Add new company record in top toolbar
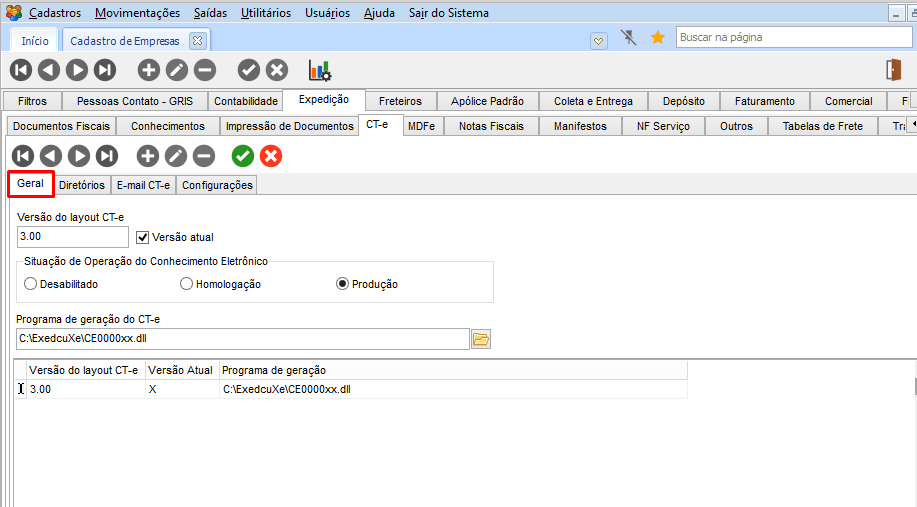This screenshot has height=507, width=917. click(x=149, y=70)
